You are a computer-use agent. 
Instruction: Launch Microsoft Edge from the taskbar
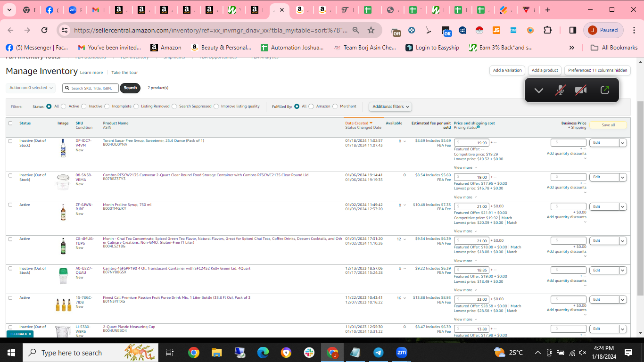point(263,353)
